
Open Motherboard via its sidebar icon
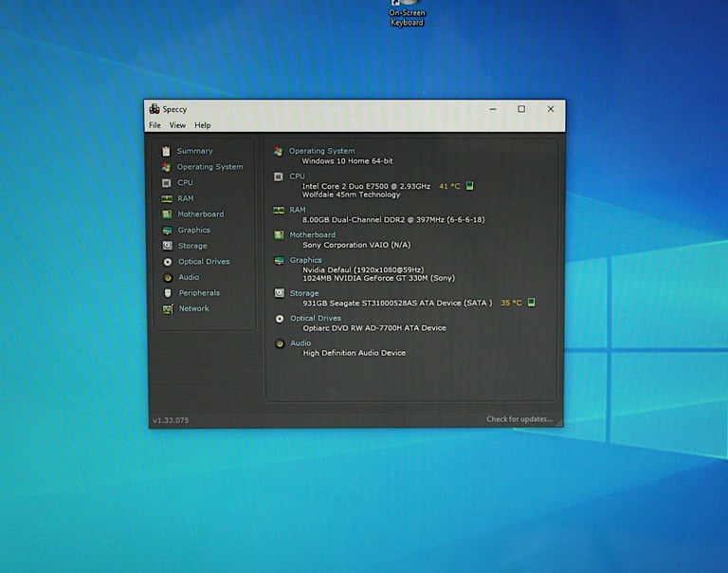pyautogui.click(x=167, y=214)
